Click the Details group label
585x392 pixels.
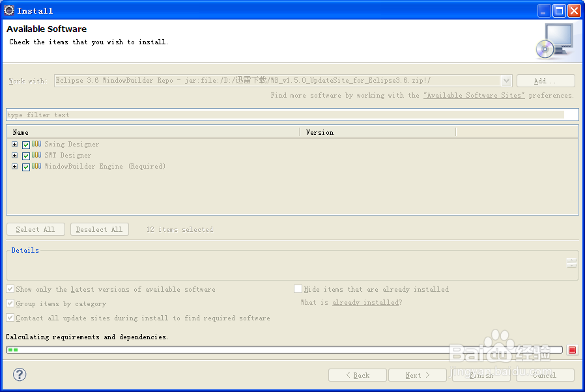tap(25, 250)
